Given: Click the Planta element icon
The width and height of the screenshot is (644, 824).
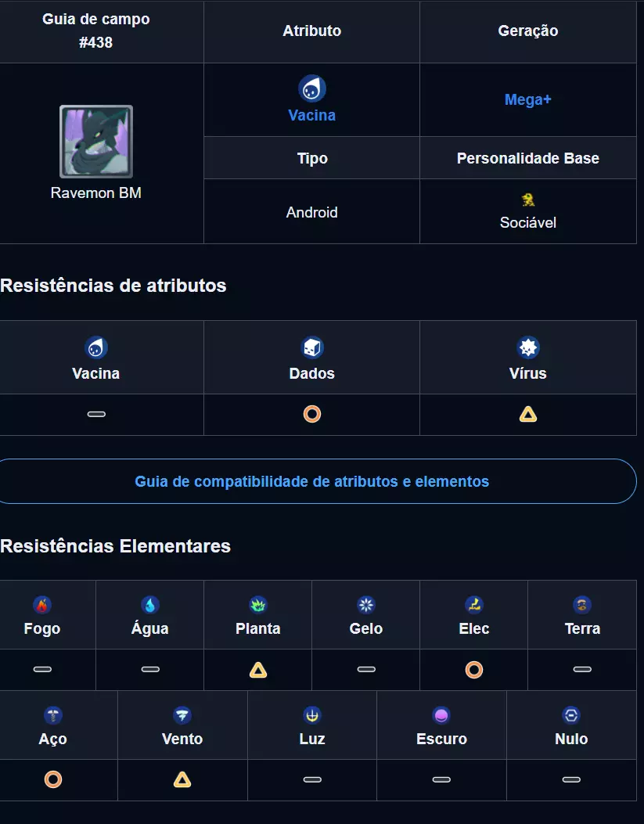Looking at the screenshot, I should click(258, 605).
